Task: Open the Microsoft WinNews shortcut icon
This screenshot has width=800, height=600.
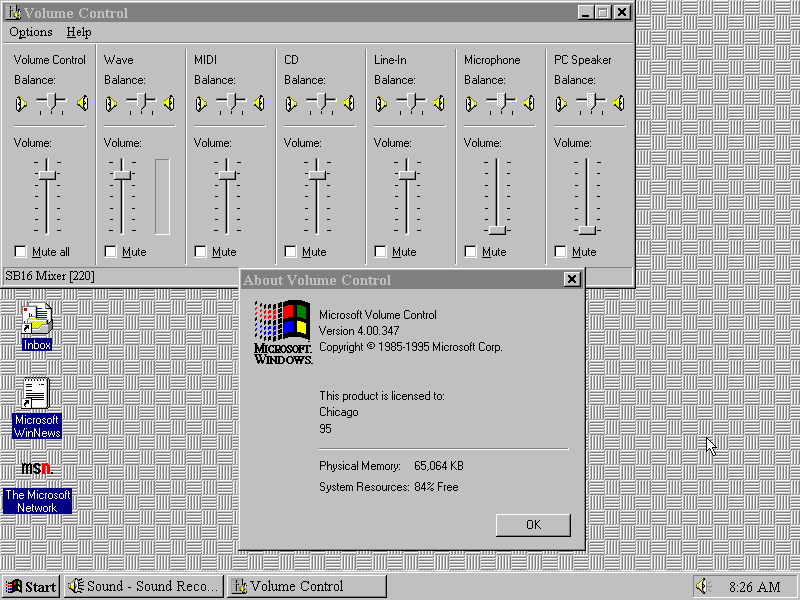Action: pos(37,394)
